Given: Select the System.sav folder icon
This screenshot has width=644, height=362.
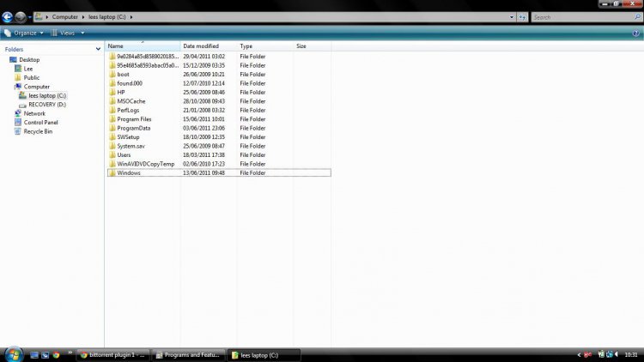Looking at the screenshot, I should pos(112,146).
